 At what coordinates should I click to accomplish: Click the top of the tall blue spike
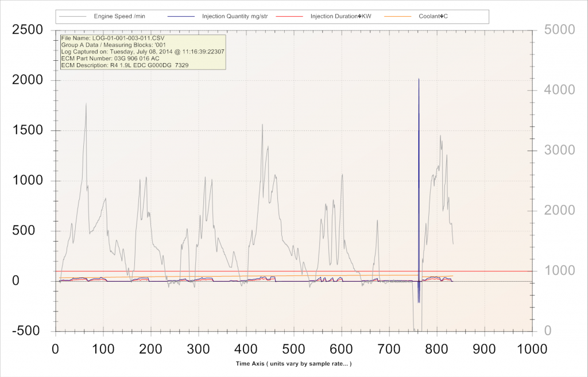(419, 79)
